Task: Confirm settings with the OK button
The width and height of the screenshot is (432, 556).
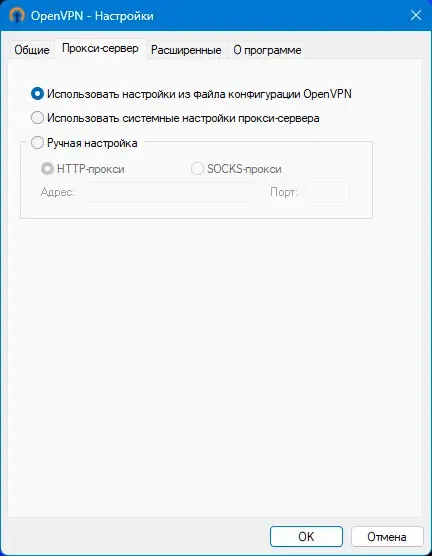Action: [306, 536]
